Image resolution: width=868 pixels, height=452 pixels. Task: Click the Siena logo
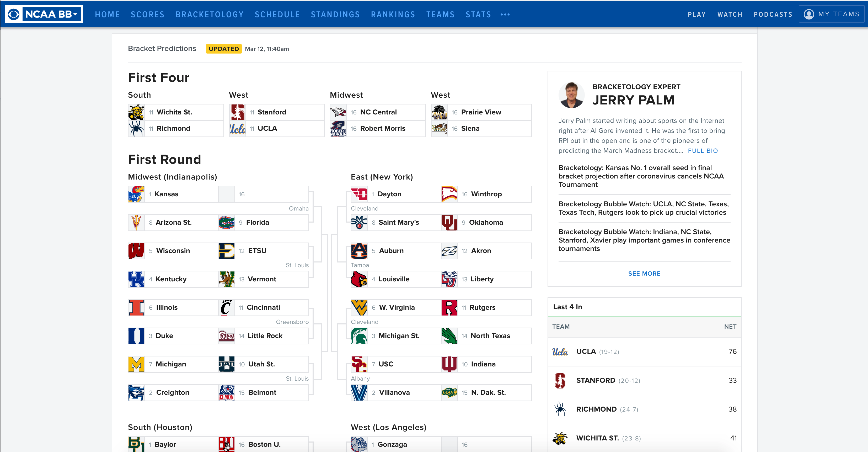(439, 129)
